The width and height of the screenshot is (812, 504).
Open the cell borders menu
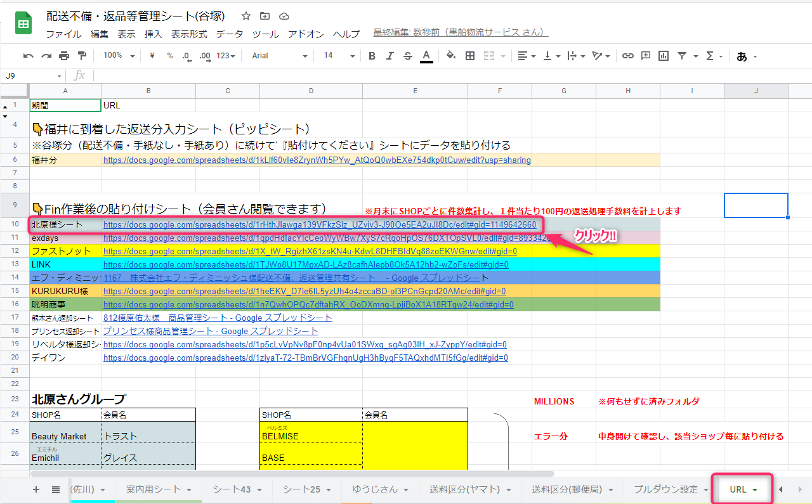[x=470, y=56]
